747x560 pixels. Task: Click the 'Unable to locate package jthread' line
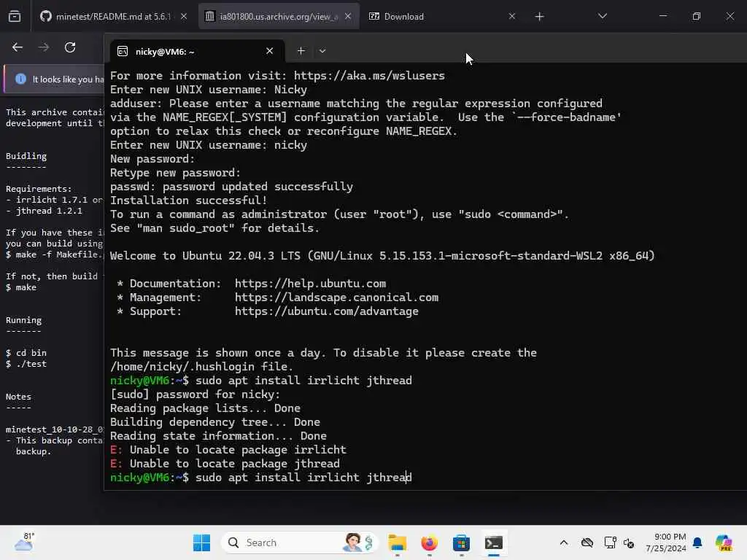point(225,464)
